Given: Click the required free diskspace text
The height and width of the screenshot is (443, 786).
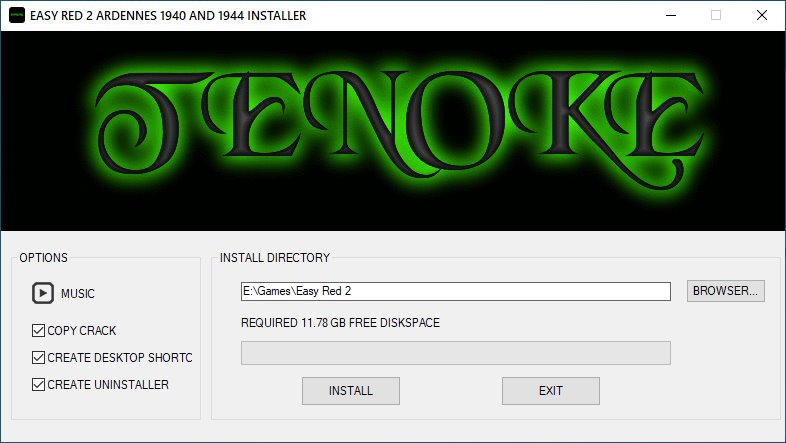Looking at the screenshot, I should click(340, 323).
